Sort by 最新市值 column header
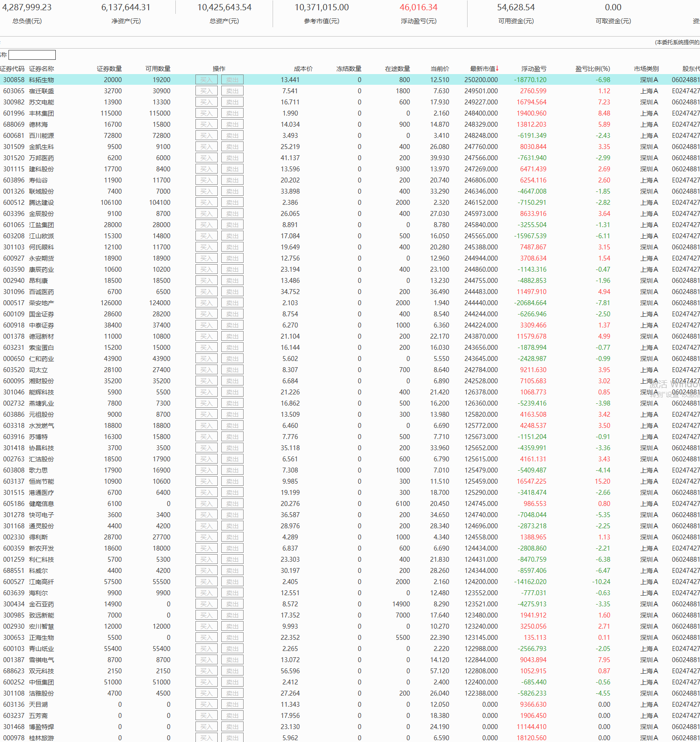Screen dimensions: 700x742 (484, 69)
